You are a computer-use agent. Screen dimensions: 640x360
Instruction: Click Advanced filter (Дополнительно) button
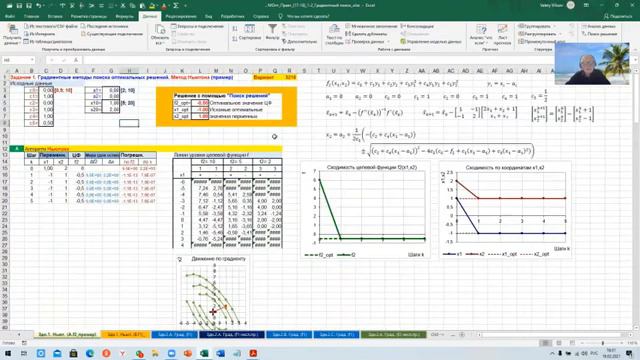pyautogui.click(x=299, y=42)
